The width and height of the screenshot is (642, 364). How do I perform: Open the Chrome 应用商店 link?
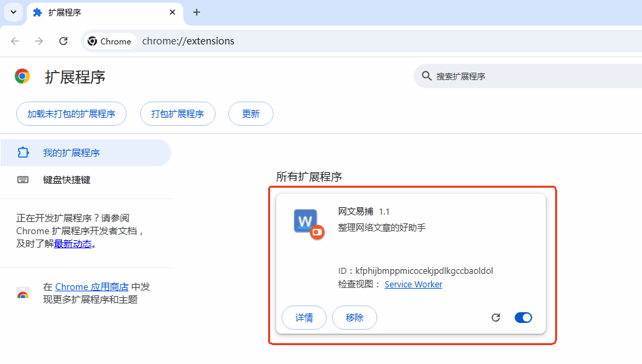click(92, 287)
